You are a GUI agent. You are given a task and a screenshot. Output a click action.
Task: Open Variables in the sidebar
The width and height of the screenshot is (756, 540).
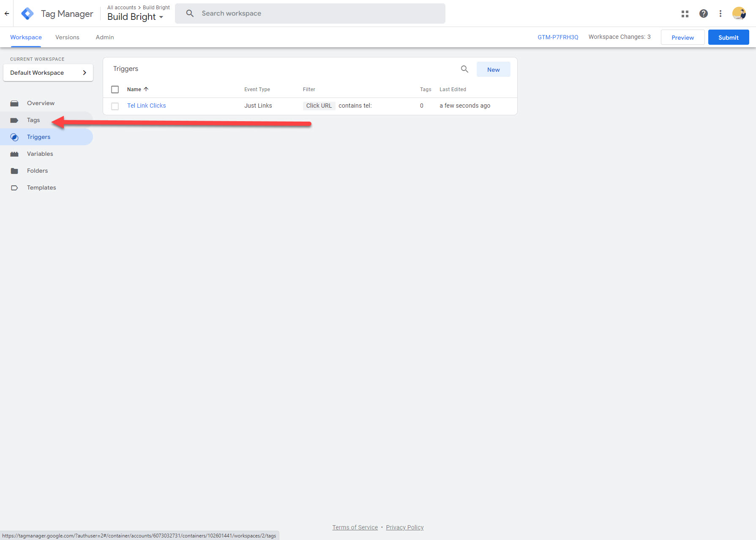point(40,154)
